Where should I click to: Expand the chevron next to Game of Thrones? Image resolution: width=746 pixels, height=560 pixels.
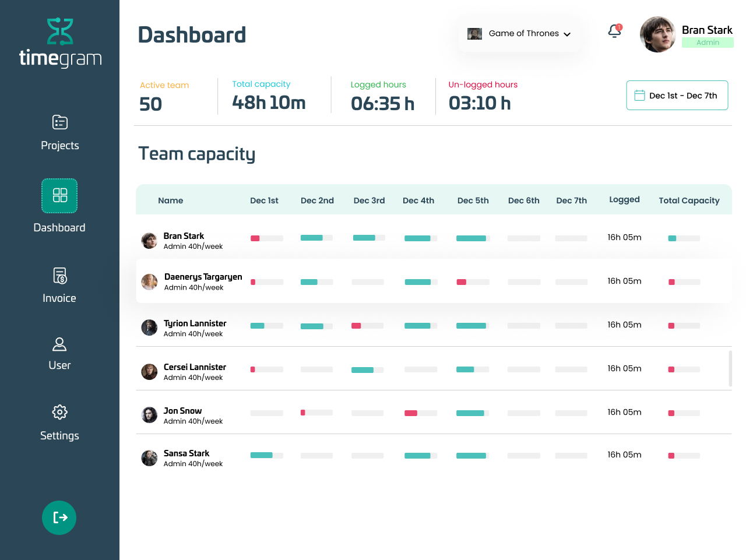(x=567, y=34)
